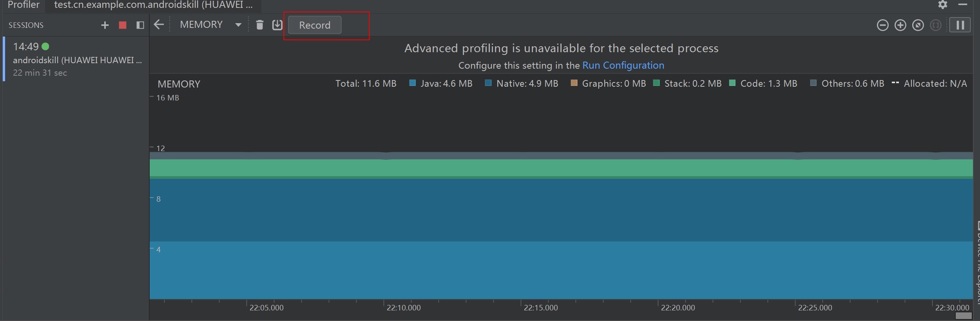Click the Record button

pyautogui.click(x=315, y=25)
